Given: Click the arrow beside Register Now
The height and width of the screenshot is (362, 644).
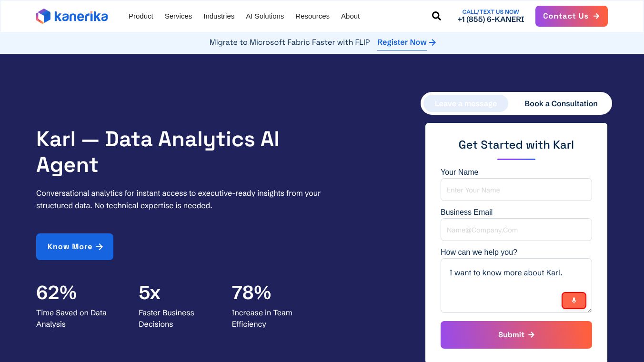Looking at the screenshot, I should tap(433, 42).
